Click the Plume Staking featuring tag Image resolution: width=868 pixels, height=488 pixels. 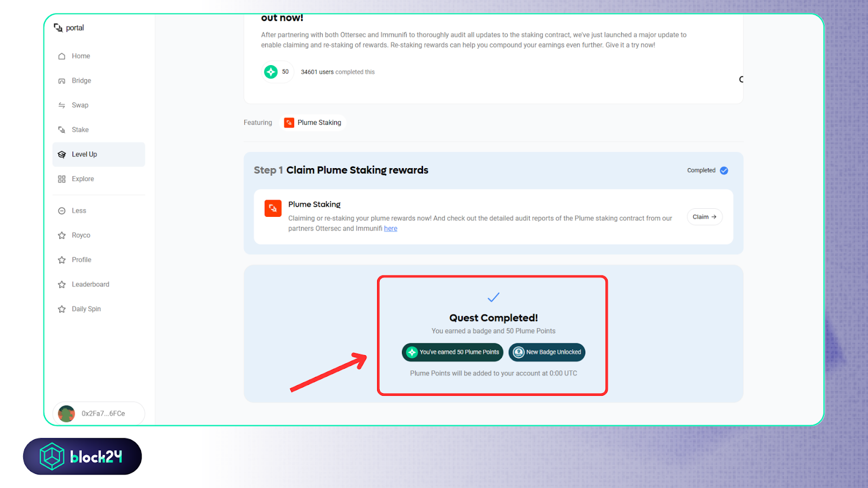[313, 123]
